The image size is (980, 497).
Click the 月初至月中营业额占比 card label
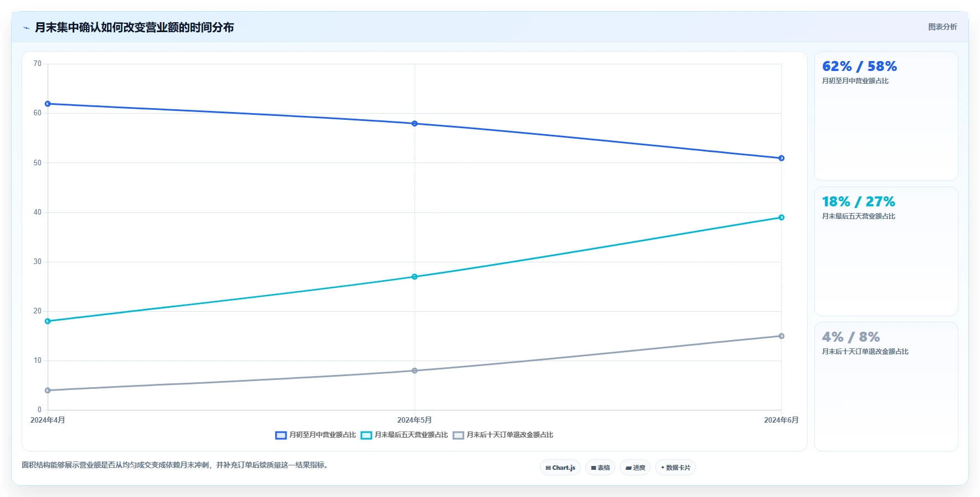pyautogui.click(x=855, y=81)
